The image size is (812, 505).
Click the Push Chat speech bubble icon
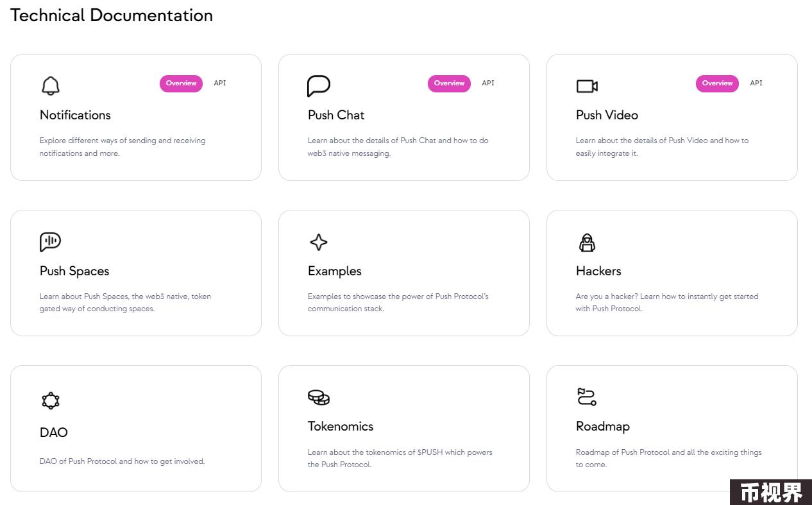[318, 86]
